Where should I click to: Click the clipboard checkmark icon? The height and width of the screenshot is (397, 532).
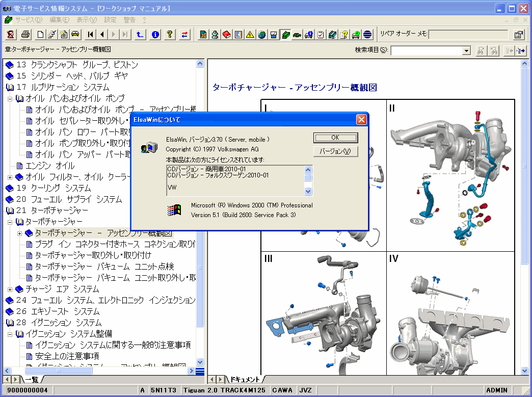pyautogui.click(x=321, y=34)
